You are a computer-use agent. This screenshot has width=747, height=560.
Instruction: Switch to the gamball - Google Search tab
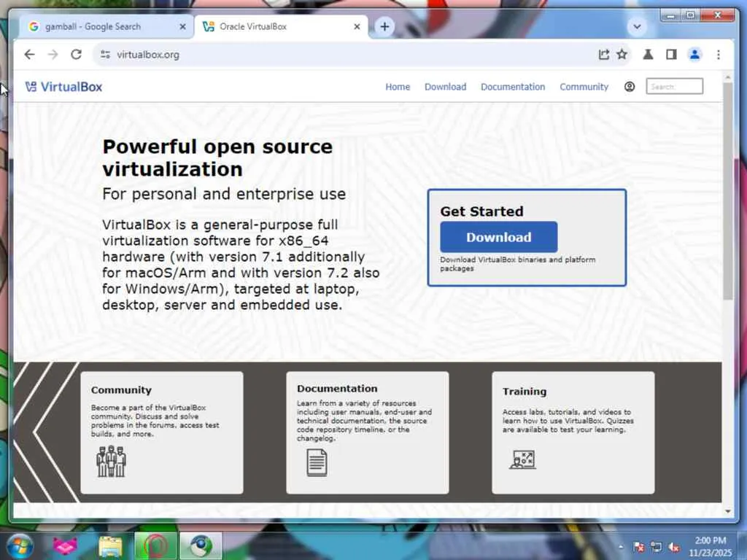[x=107, y=27]
